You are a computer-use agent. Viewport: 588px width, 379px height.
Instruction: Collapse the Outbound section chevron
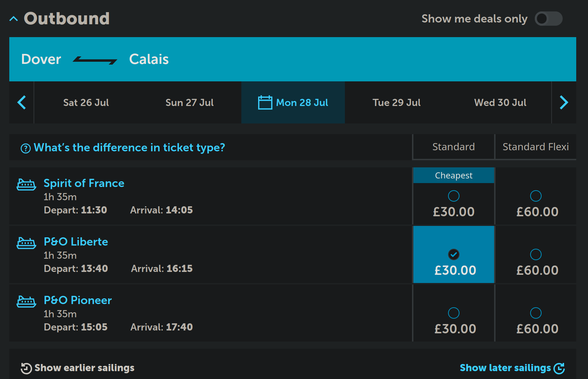tap(14, 19)
